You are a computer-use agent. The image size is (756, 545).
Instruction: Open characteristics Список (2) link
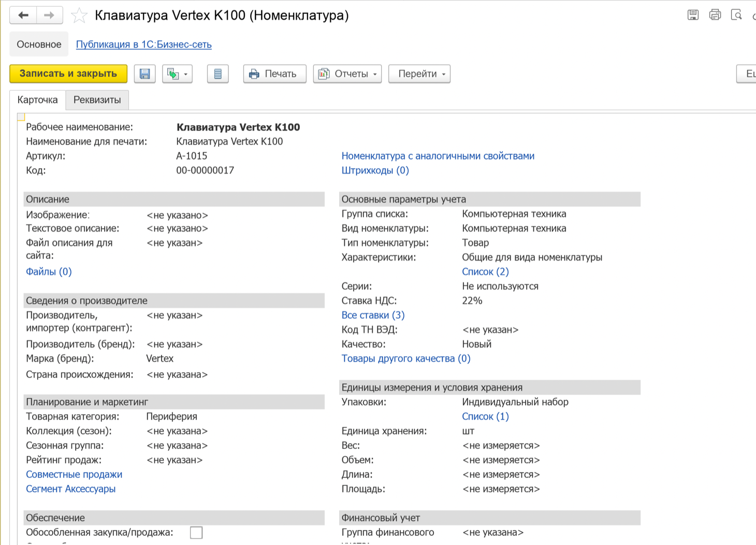[486, 271]
